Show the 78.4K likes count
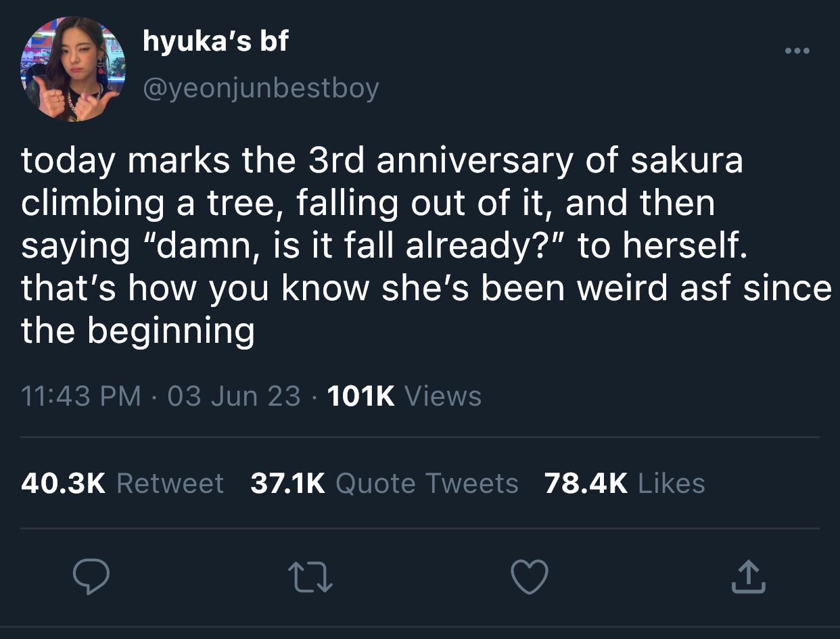Screen dimensions: 840x639 tap(586, 483)
